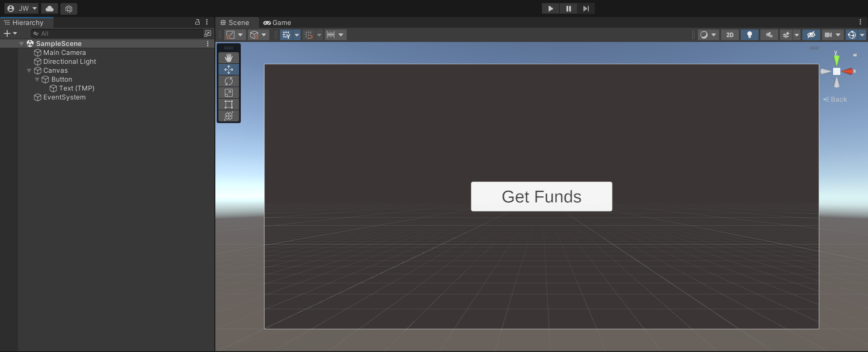Select the Rotate tool
Viewport: 868px width, 352px height.
tap(229, 81)
